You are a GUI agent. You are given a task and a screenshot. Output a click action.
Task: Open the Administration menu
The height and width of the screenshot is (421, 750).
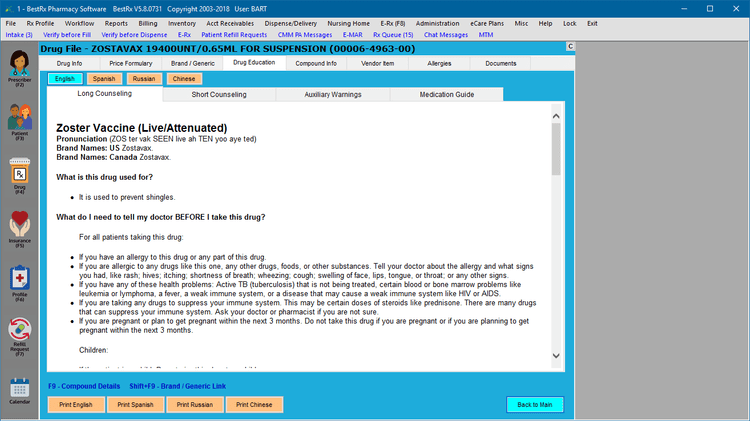click(x=437, y=23)
